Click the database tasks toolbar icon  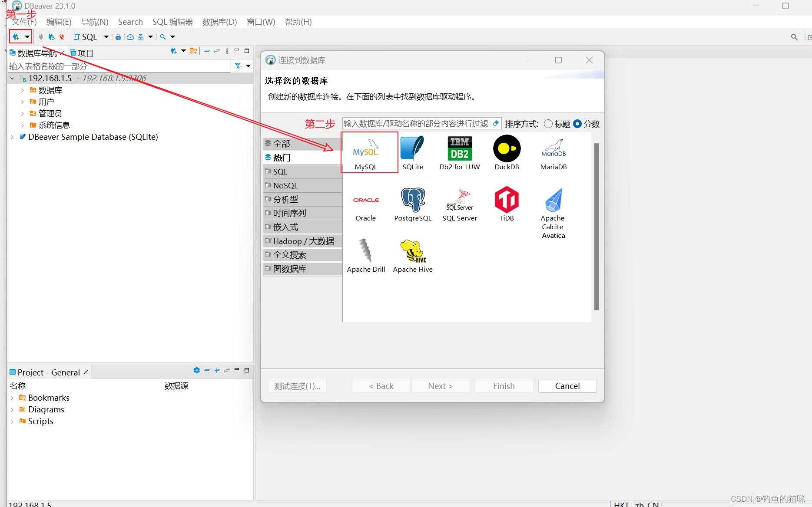pos(140,37)
